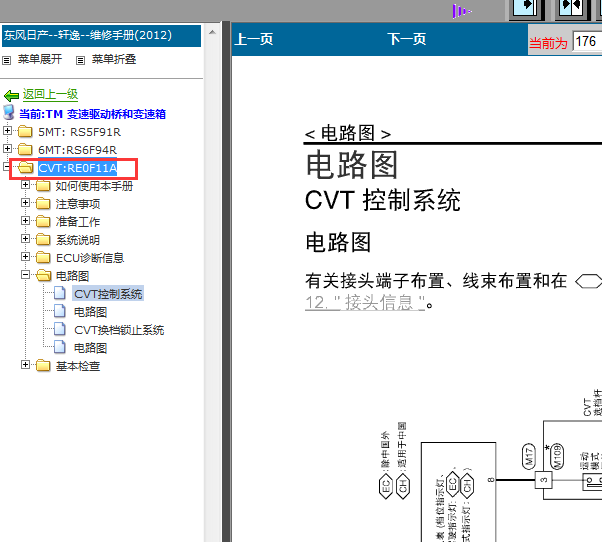Screen dimensions: 602x542
Task: Click the folder icon for 5MT: RS5F91R
Action: [25, 131]
